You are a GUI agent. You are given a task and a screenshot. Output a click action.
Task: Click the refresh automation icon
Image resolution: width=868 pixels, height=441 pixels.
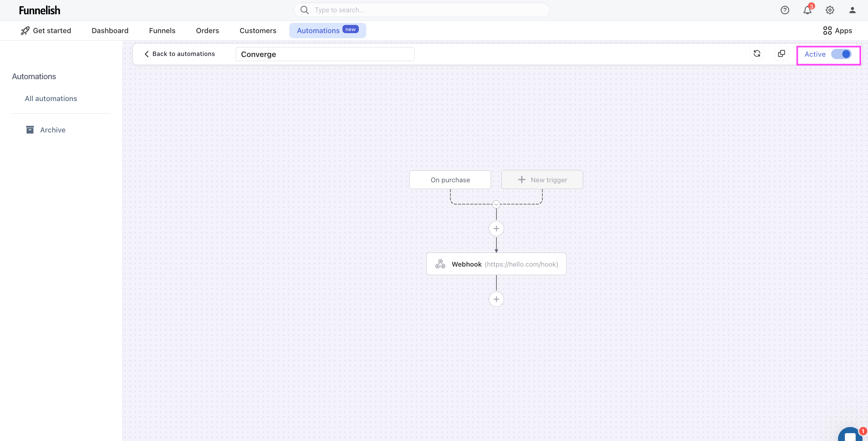[x=757, y=54]
